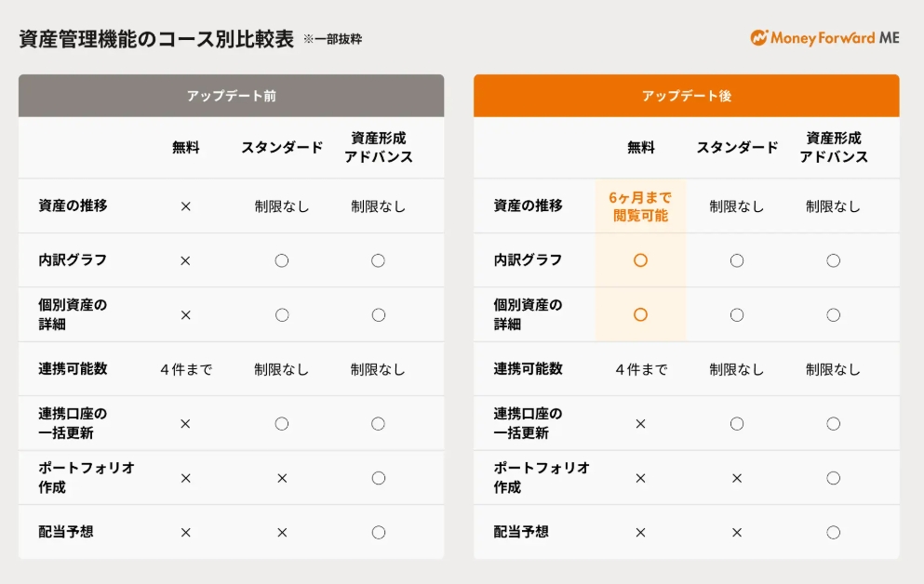Click the 無料 cross for 資産の推移 before update
Viewport: 924px width, 584px height.
pos(185,206)
